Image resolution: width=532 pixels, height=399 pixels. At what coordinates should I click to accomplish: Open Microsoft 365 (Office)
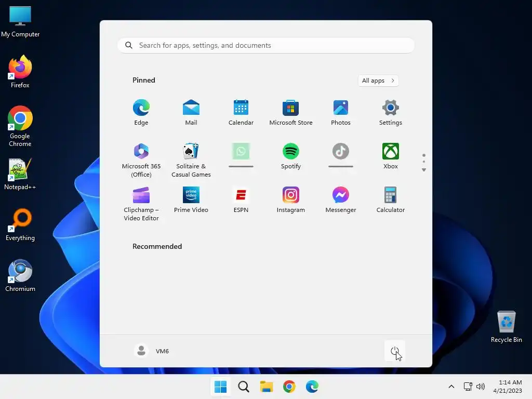pyautogui.click(x=141, y=160)
